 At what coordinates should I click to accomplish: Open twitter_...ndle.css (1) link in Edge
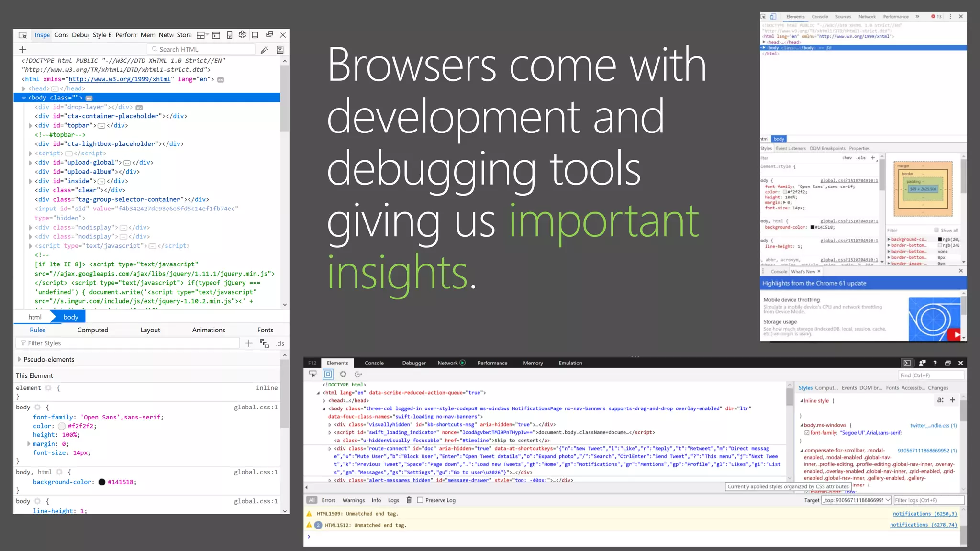[933, 425]
